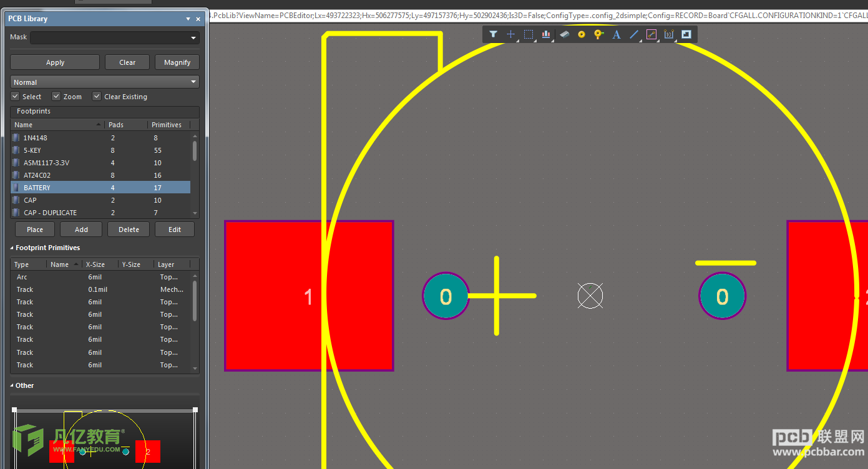Sort primitives by Name column
The height and width of the screenshot is (469, 868).
point(64,264)
